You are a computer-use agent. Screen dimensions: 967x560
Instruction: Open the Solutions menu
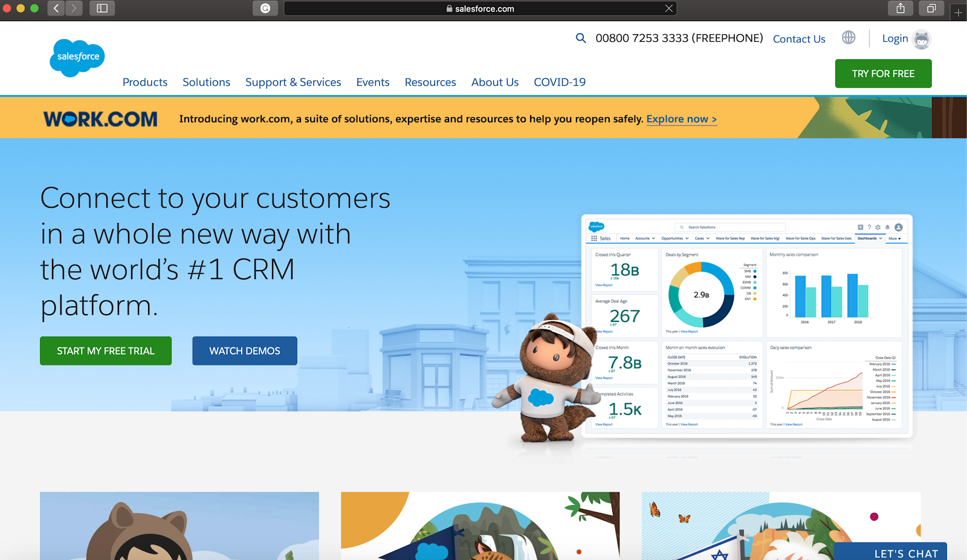207,82
